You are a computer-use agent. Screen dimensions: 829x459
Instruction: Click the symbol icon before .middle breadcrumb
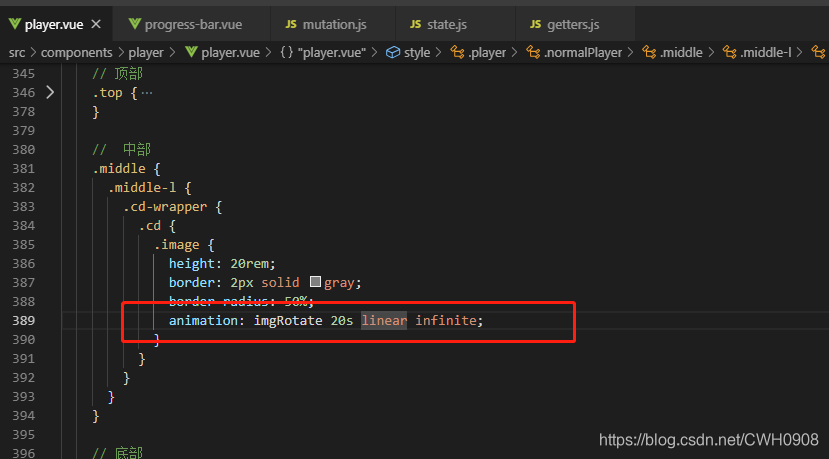coord(649,52)
